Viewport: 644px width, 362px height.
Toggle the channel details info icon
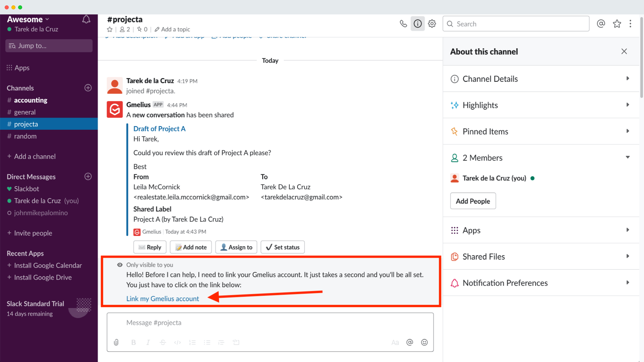(x=418, y=23)
